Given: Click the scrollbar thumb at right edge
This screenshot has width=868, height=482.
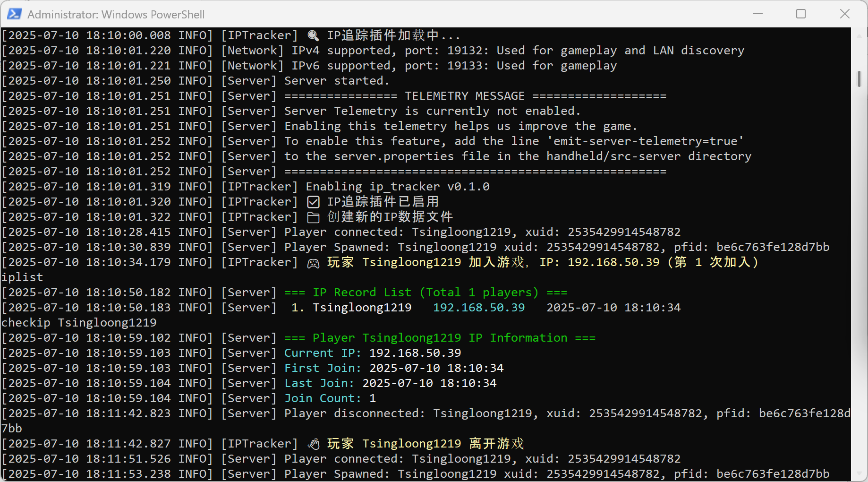Looking at the screenshot, I should 859,79.
